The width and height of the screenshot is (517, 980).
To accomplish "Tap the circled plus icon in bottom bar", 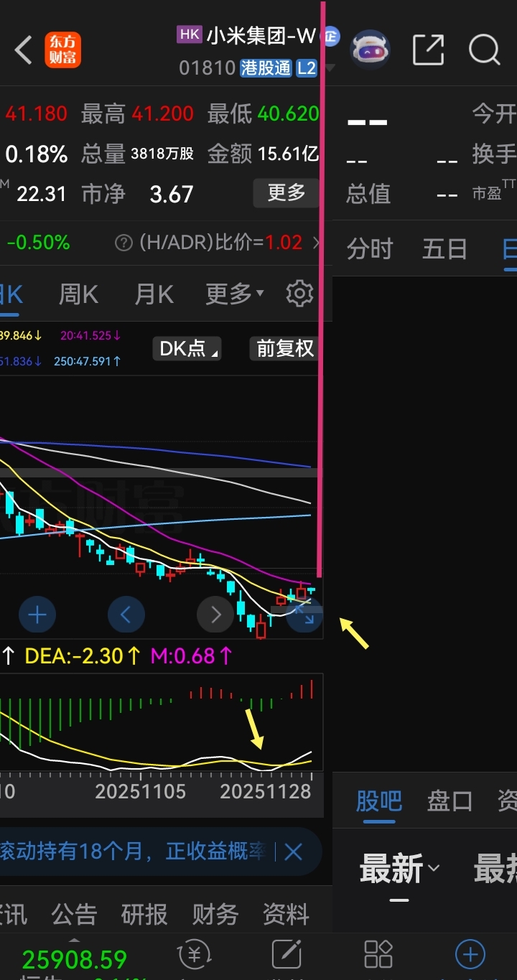I will tap(470, 955).
